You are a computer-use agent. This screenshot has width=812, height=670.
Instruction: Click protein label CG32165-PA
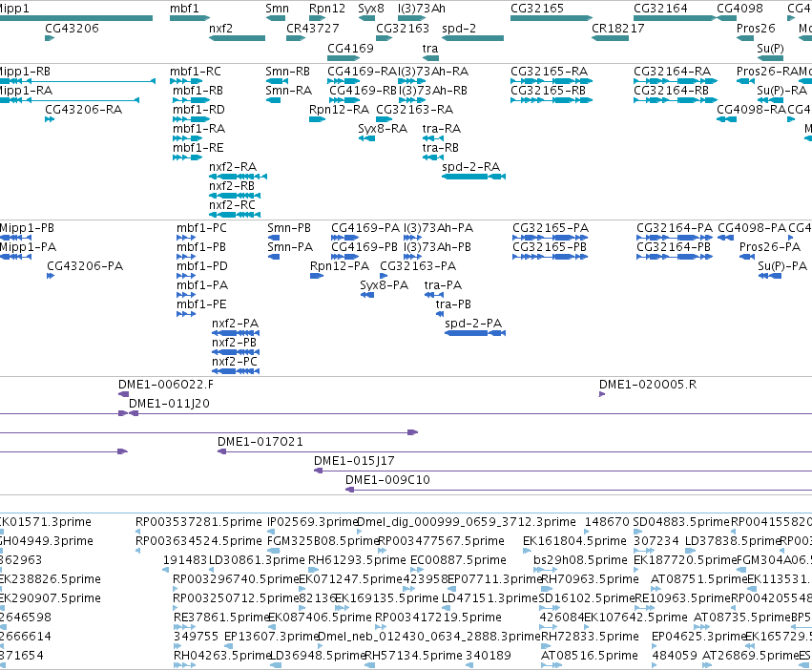point(551,227)
